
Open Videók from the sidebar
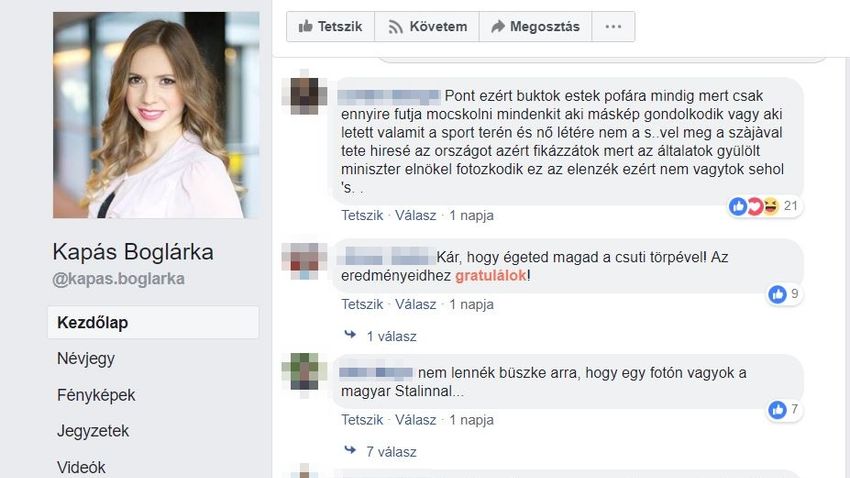pos(81,467)
